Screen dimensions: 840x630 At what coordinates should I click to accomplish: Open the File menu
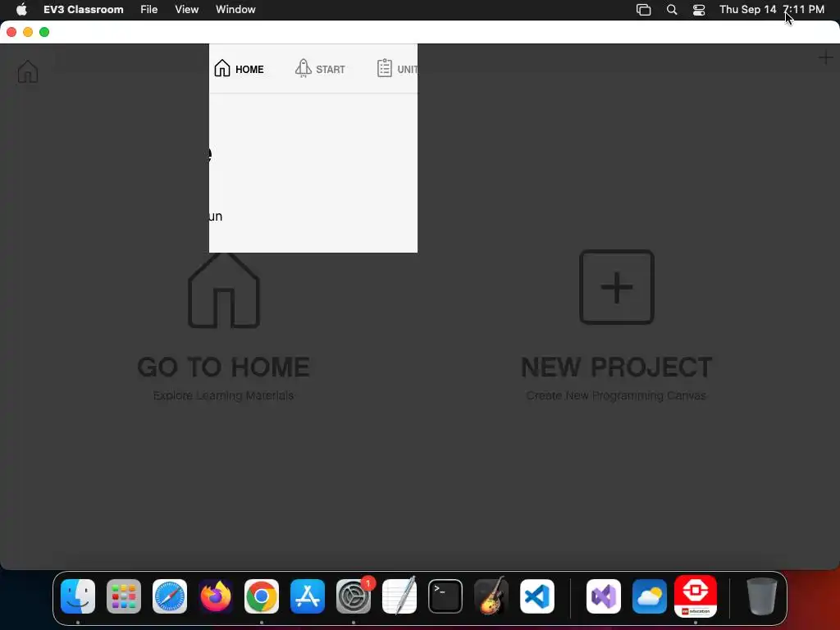pos(149,10)
